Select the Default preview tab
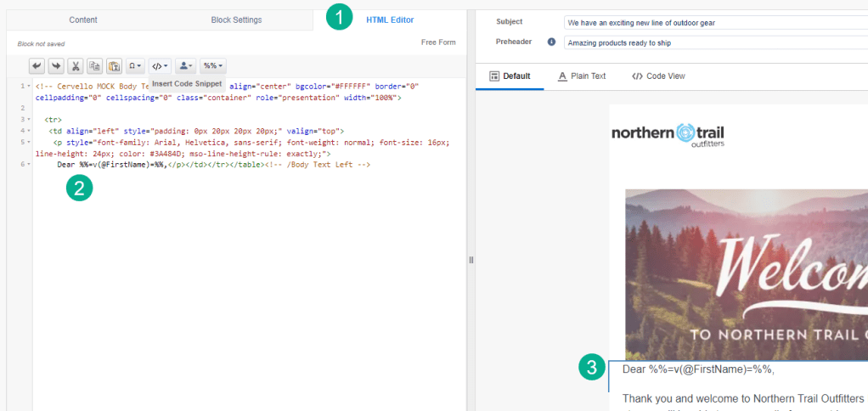The image size is (868, 411). click(x=510, y=76)
